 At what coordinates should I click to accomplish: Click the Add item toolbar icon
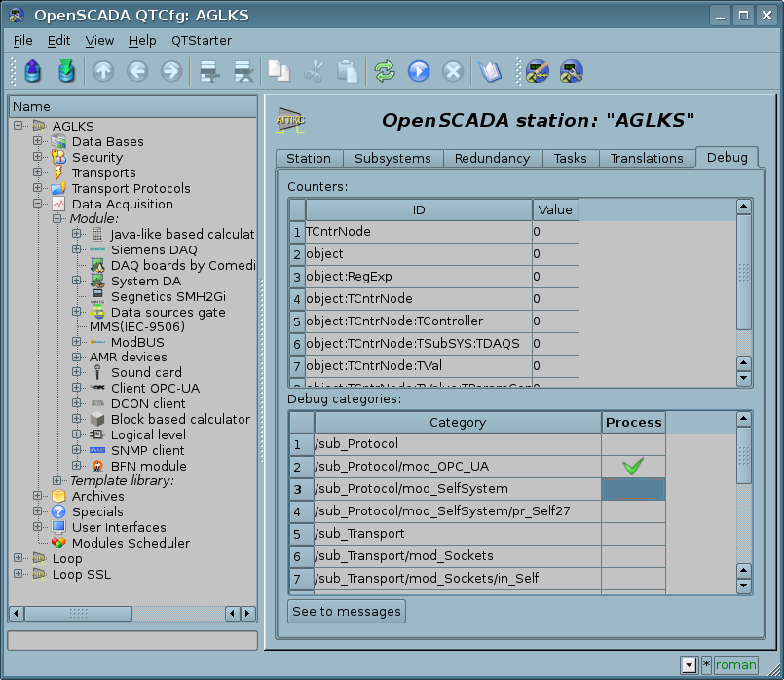[x=207, y=71]
